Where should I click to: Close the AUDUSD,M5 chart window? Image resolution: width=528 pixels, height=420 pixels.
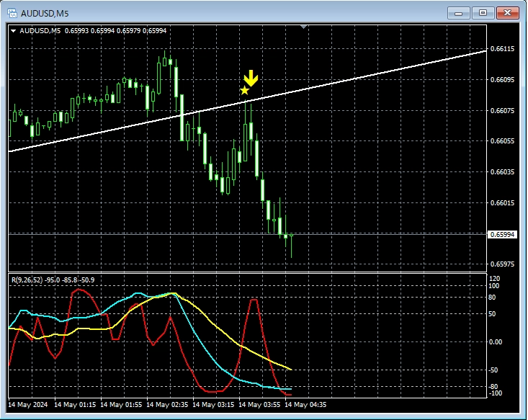click(508, 13)
